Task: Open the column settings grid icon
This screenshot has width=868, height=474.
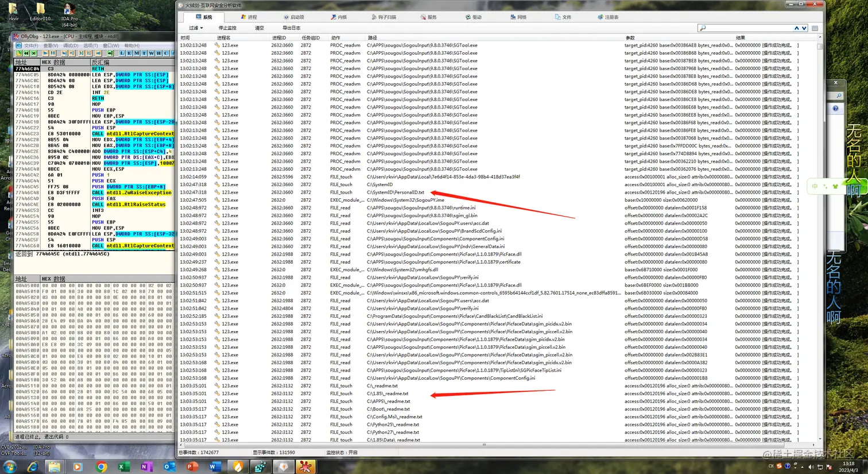Action: 815,28
